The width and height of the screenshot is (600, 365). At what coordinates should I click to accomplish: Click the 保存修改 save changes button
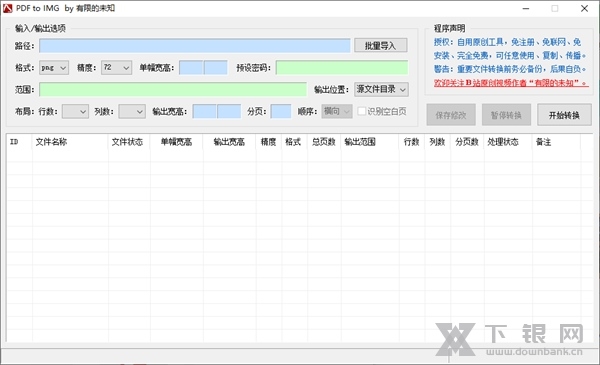pos(451,115)
